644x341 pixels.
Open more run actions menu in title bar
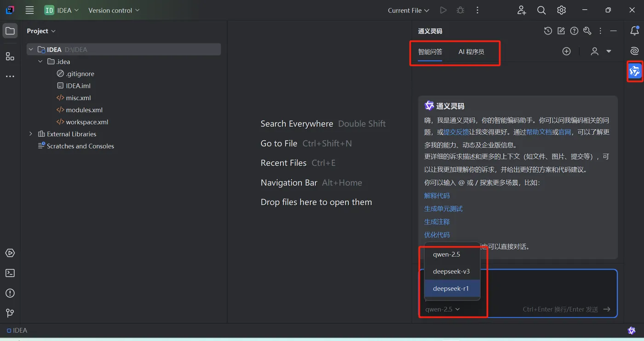[x=477, y=10]
